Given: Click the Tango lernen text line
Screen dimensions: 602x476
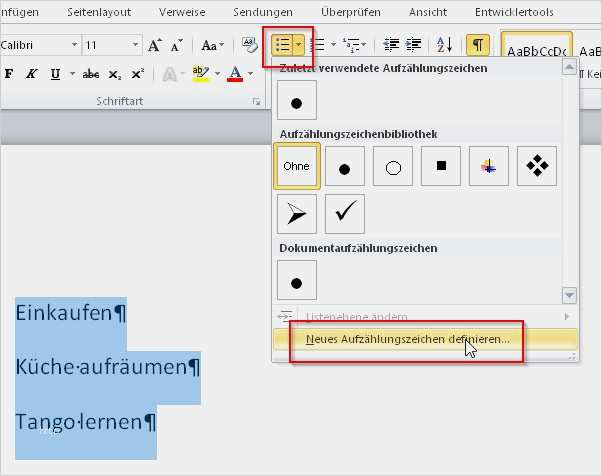Looking at the screenshot, I should click(x=86, y=421).
